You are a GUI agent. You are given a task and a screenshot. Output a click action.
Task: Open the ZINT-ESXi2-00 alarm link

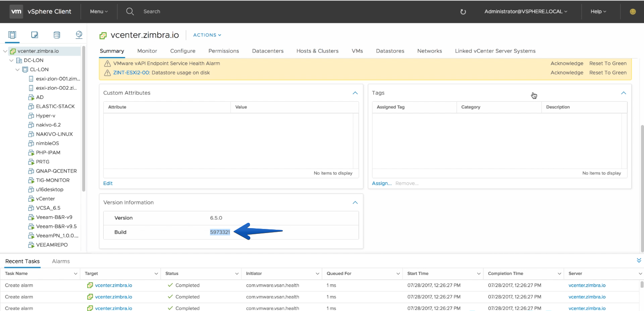pyautogui.click(x=132, y=73)
